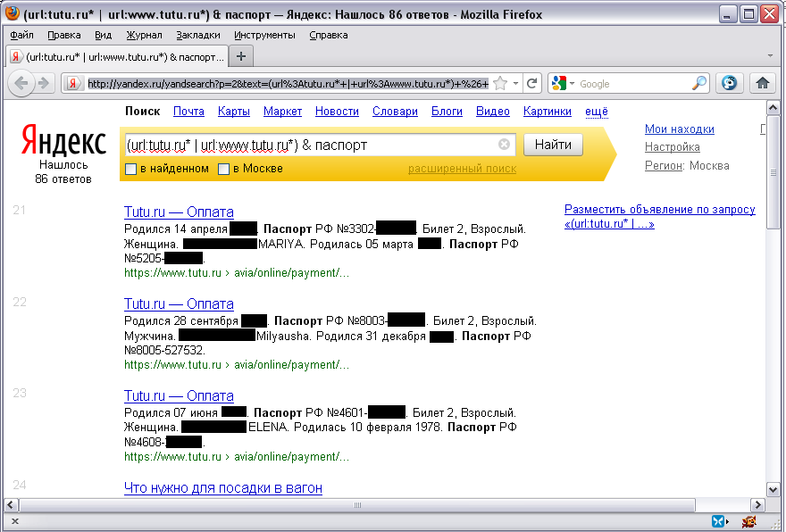This screenshot has width=786, height=532.
Task: Click the green URL under result 23
Action: [237, 457]
